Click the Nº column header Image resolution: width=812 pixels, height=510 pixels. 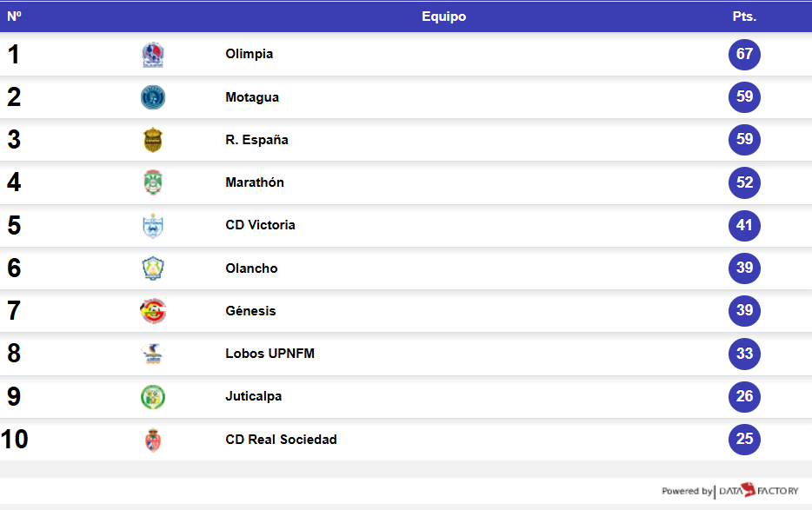click(14, 17)
